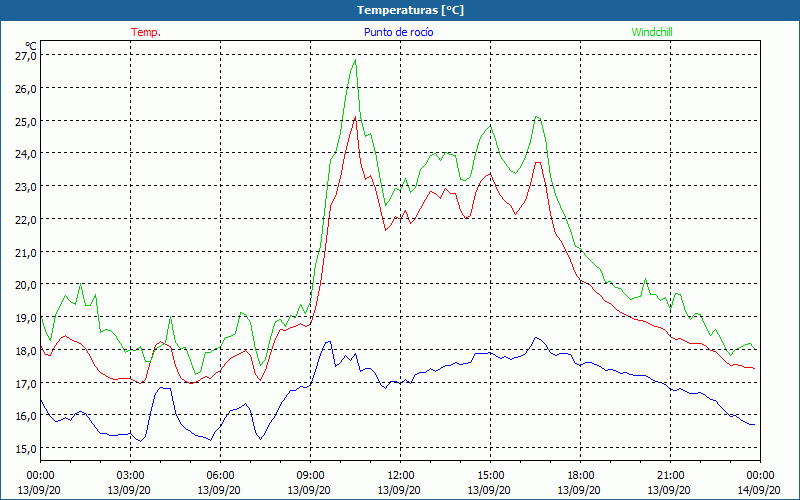Viewport: 800px width, 500px height.
Task: Click the 18,0 y-axis value
Action: pos(26,351)
